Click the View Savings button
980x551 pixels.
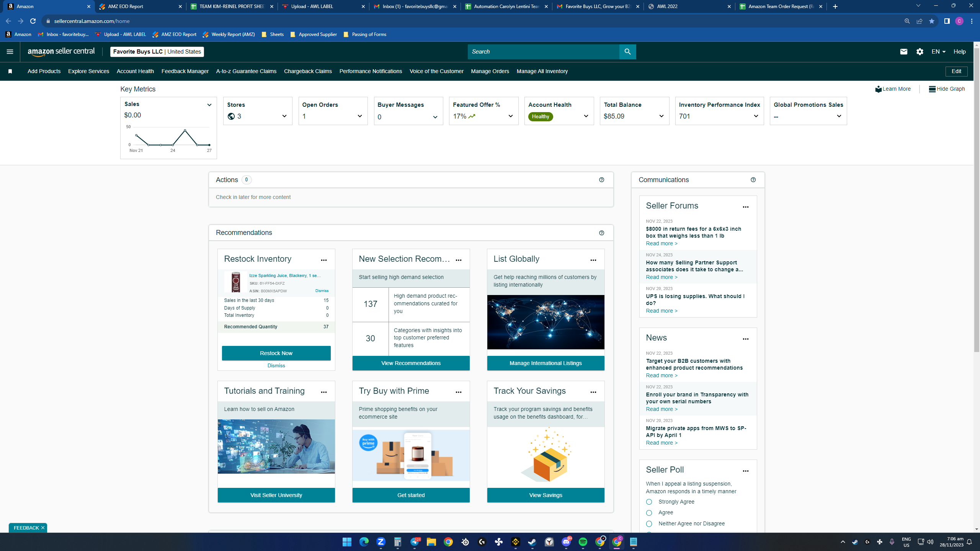tap(546, 495)
